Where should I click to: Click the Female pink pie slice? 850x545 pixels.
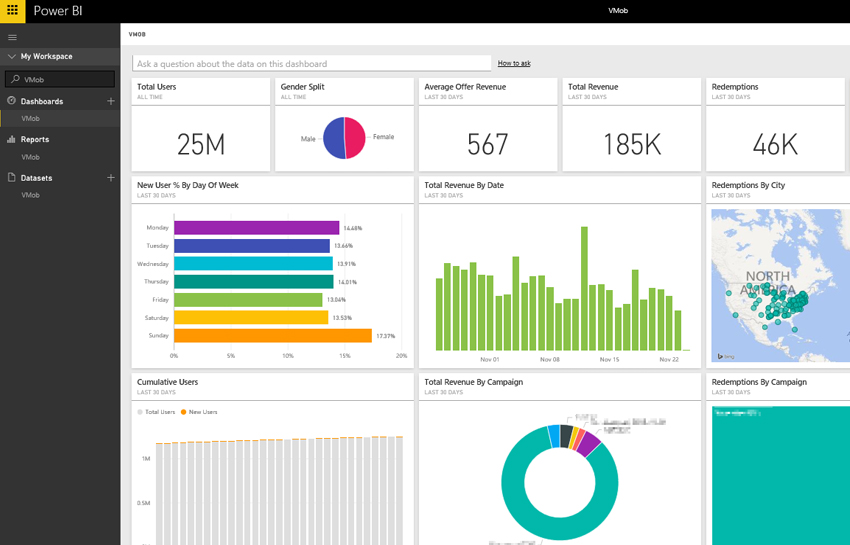tap(355, 137)
